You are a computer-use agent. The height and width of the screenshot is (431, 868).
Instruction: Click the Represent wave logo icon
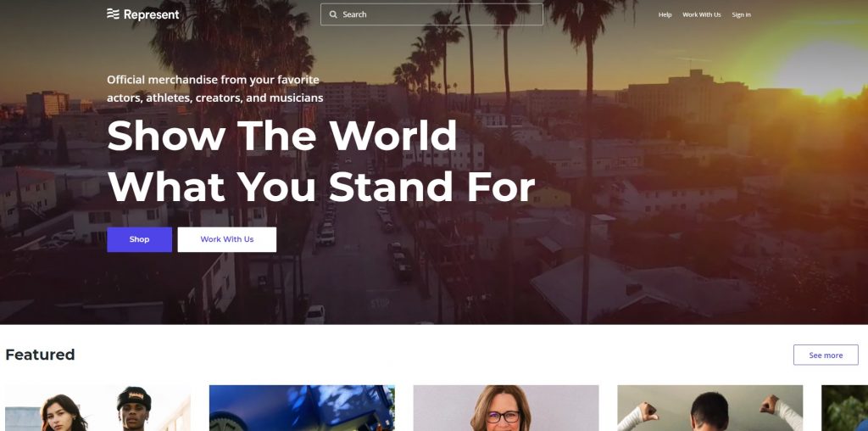pos(113,14)
